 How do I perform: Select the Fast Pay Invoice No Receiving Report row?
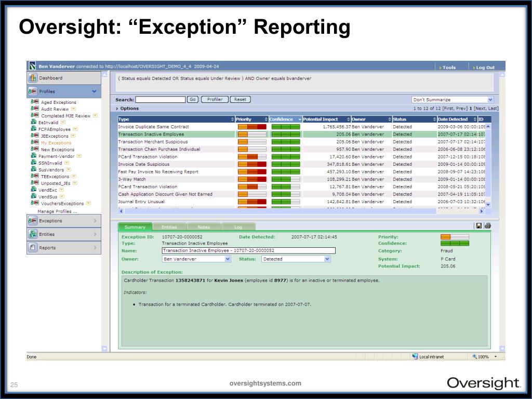(302, 171)
